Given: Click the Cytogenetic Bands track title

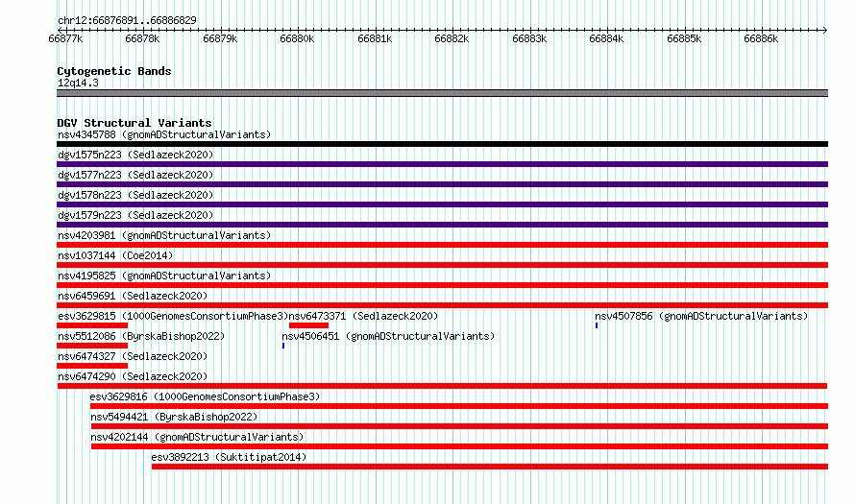Looking at the screenshot, I should tap(114, 71).
